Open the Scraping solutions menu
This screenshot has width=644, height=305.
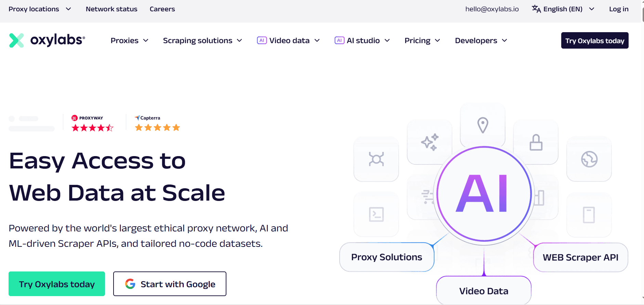pos(202,40)
